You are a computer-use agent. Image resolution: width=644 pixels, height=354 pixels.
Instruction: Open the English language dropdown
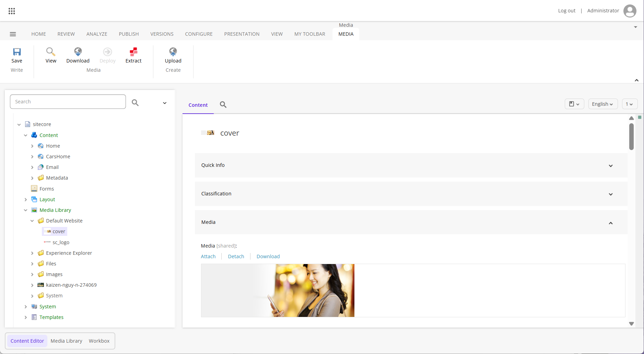603,104
